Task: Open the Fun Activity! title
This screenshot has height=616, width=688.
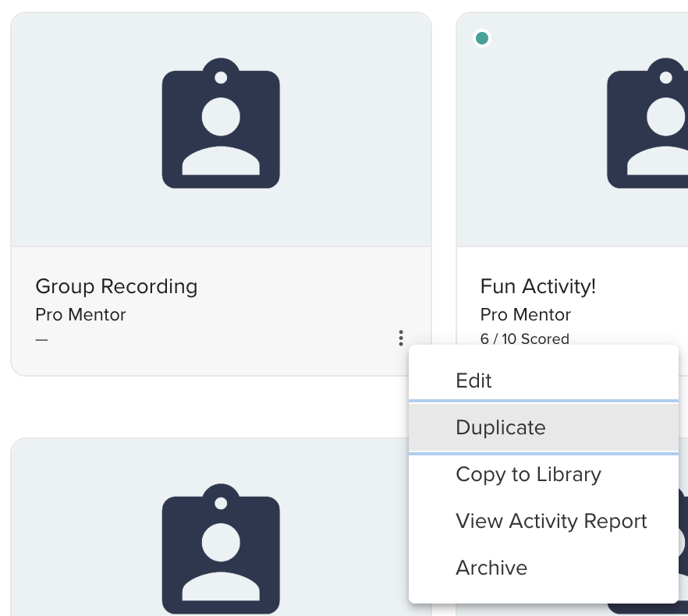Action: click(538, 286)
